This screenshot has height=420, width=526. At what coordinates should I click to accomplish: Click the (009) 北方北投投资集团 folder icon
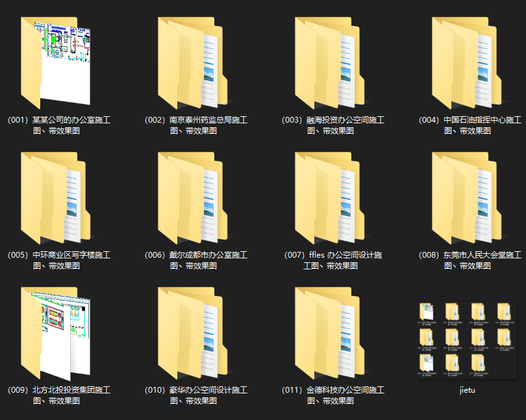click(56, 333)
